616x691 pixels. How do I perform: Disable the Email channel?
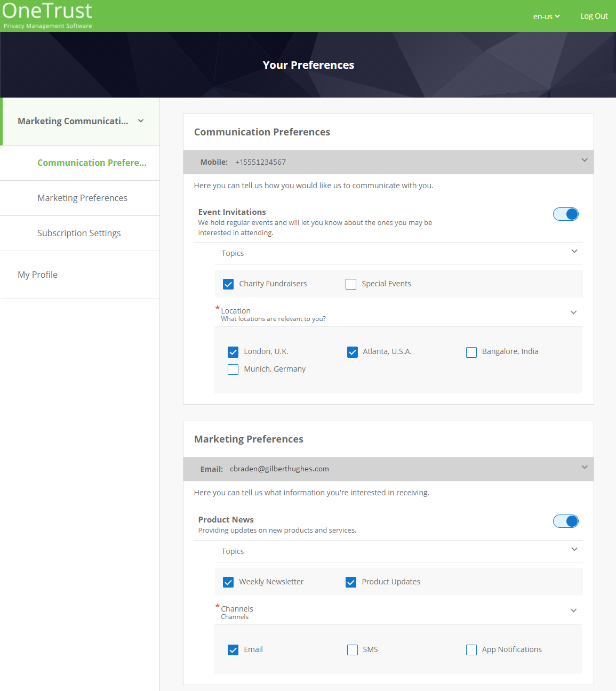233,649
